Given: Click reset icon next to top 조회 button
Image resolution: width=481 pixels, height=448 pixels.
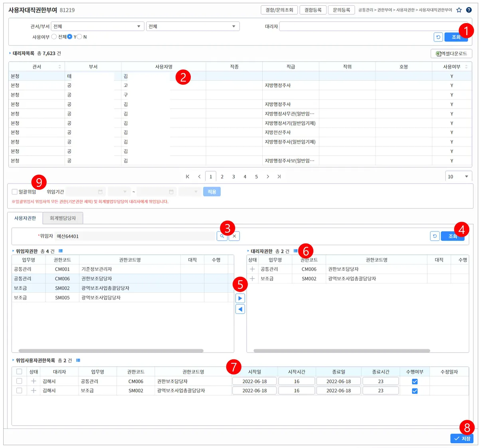Looking at the screenshot, I should click(438, 37).
